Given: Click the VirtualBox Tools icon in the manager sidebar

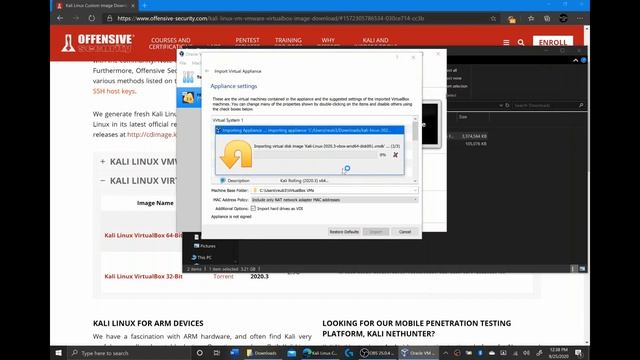Looking at the screenshot, I should pyautogui.click(x=188, y=77).
